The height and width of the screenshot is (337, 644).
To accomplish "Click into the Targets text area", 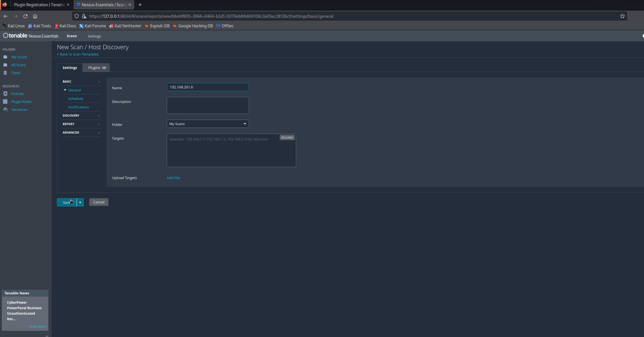I will (231, 152).
